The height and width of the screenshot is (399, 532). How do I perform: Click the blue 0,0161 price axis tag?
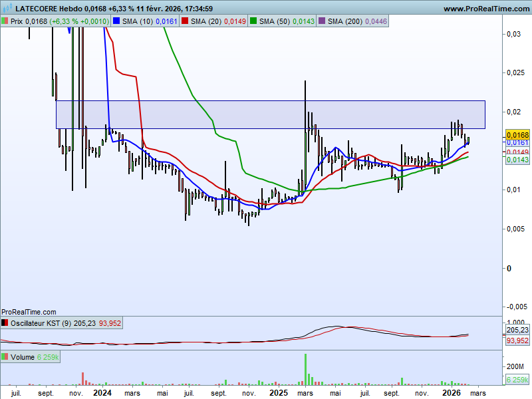point(517,143)
